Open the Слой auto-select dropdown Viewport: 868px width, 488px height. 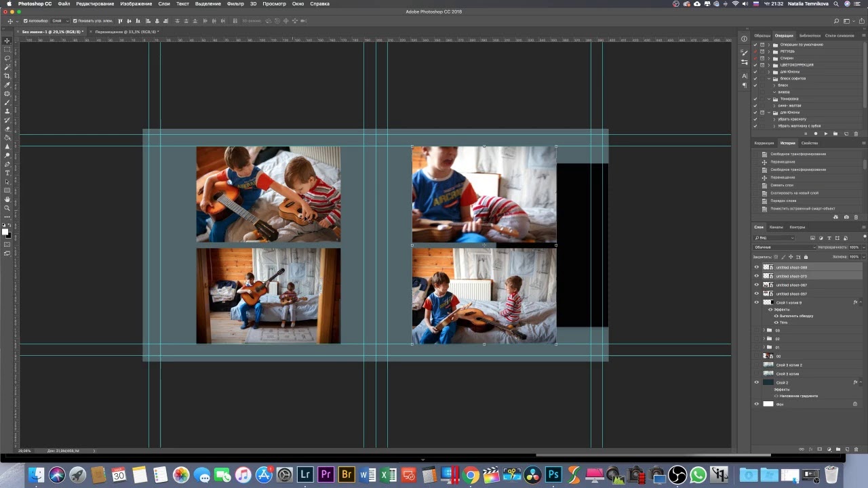point(58,21)
